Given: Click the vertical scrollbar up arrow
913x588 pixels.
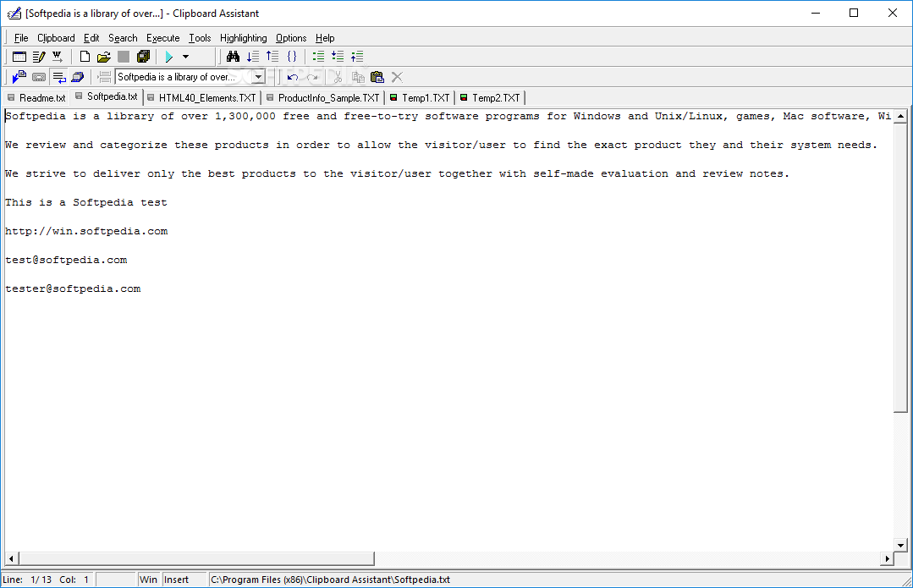Looking at the screenshot, I should tap(900, 116).
